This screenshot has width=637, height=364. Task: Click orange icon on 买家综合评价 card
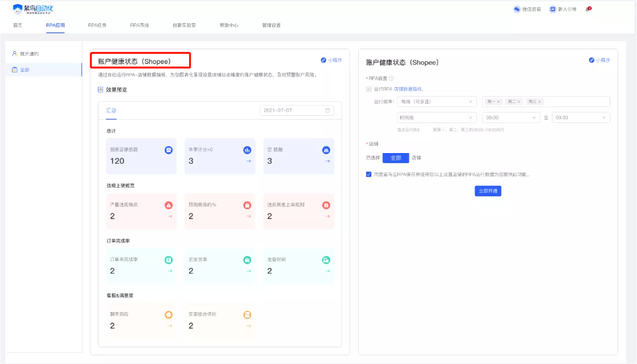[x=247, y=315]
